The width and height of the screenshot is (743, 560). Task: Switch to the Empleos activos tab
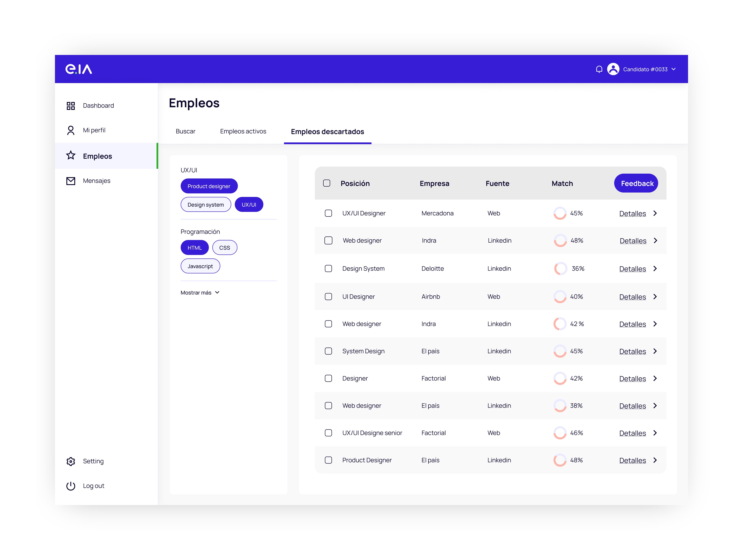243,131
